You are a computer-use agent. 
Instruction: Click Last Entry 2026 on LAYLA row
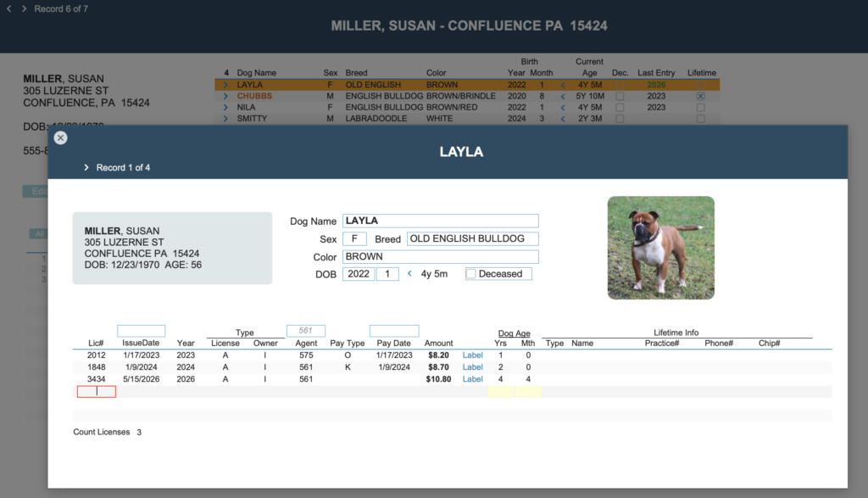[x=656, y=85]
